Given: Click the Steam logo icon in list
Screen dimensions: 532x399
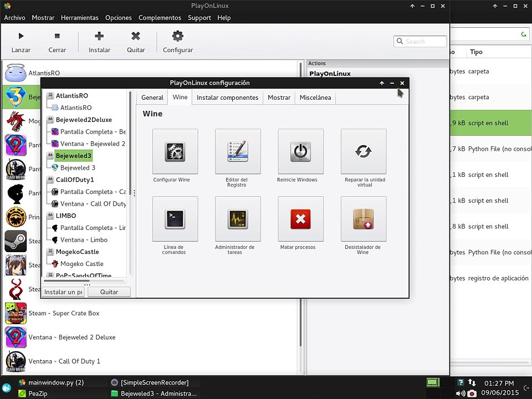Looking at the screenshot, I should coord(16,241).
